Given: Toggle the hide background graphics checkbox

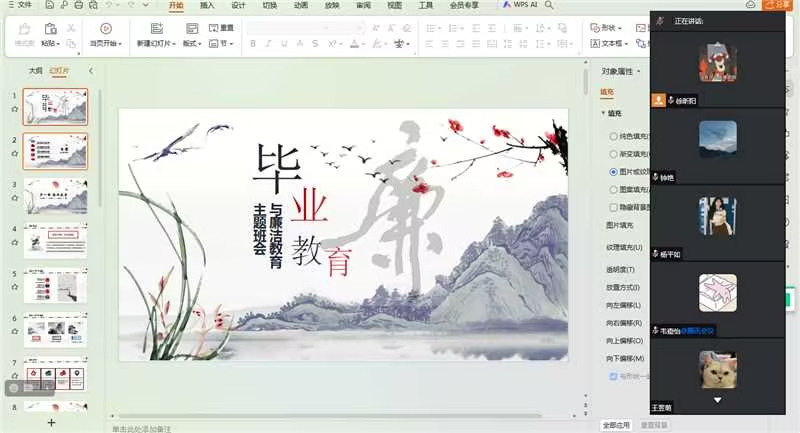Looking at the screenshot, I should (613, 207).
